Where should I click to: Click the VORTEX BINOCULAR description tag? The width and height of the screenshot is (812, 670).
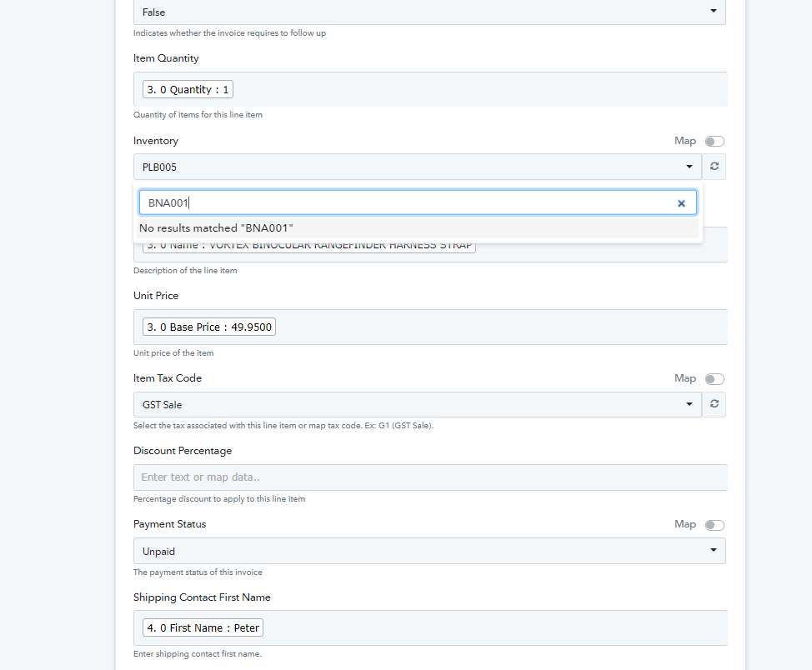click(308, 246)
